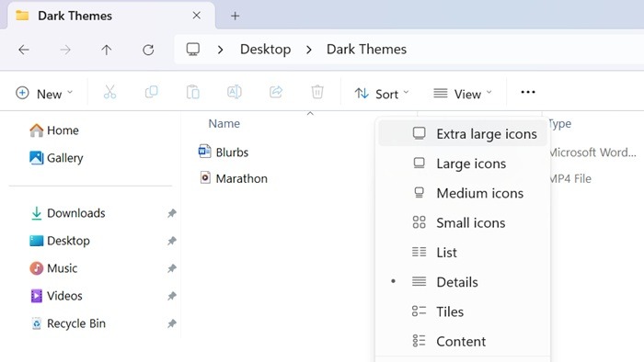Click the This PC monitor icon in address bar
This screenshot has height=362, width=644.
(192, 50)
